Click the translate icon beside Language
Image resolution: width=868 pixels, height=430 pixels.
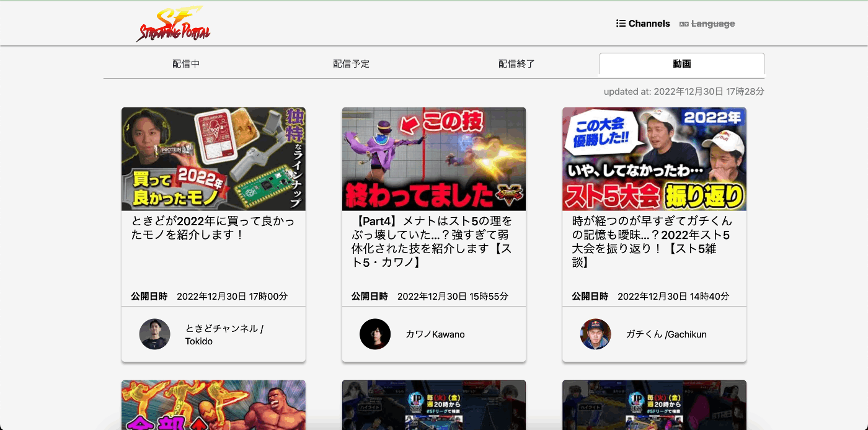coord(684,24)
